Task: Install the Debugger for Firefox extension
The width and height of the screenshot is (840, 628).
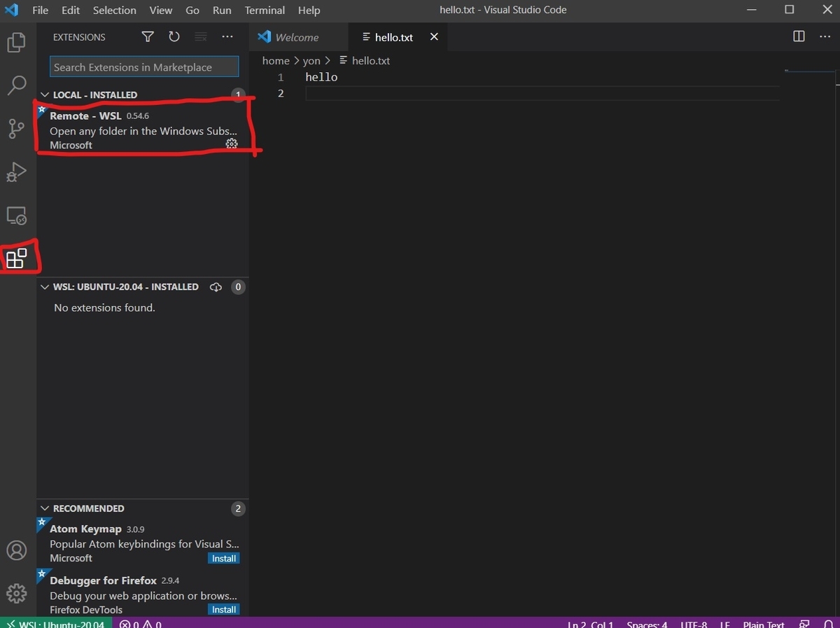Action: (224, 609)
